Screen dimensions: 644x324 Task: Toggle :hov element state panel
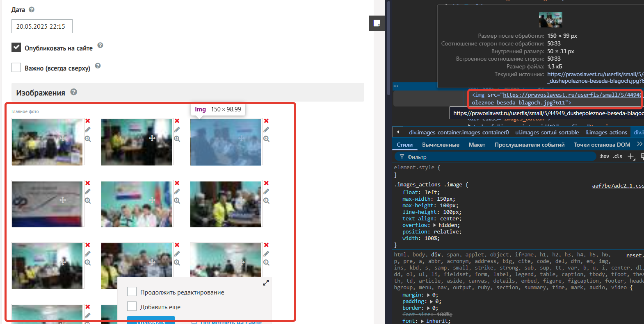[x=604, y=156]
